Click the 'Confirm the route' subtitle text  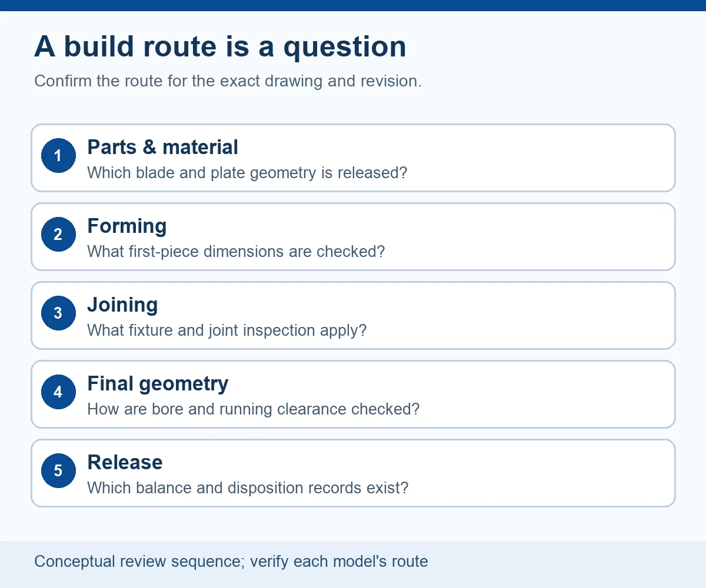[228, 81]
